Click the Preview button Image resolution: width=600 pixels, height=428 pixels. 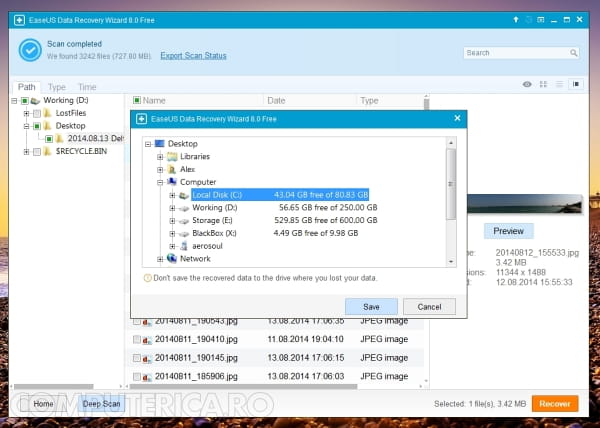[x=509, y=231]
